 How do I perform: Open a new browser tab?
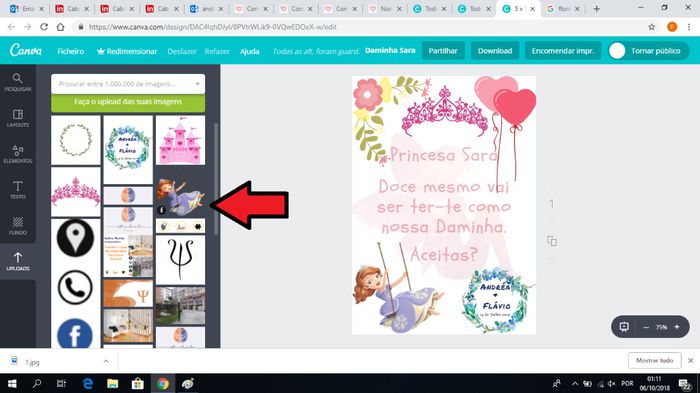(596, 8)
